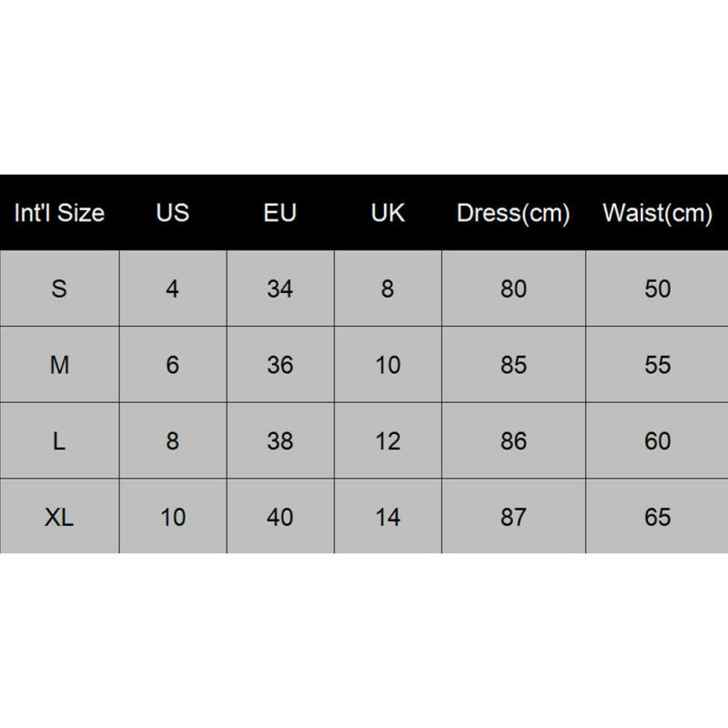Select the M size row label
Image resolution: width=728 pixels, height=728 pixels.
coord(59,365)
